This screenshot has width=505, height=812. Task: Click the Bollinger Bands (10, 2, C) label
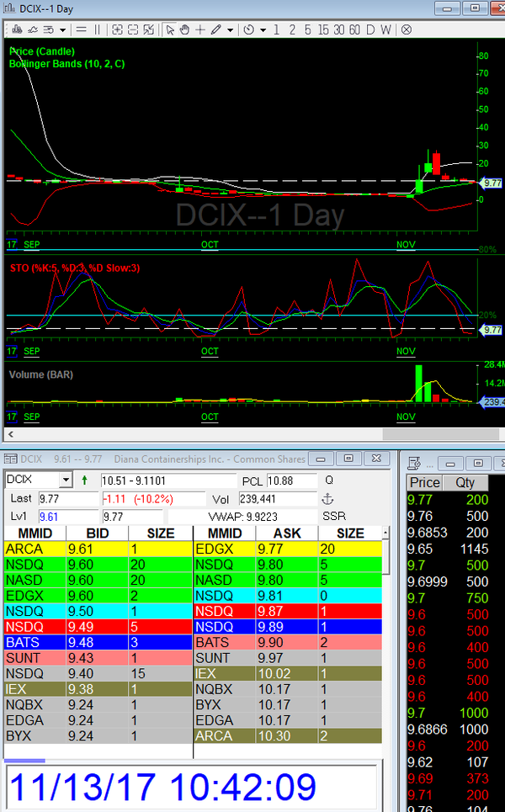click(x=66, y=64)
